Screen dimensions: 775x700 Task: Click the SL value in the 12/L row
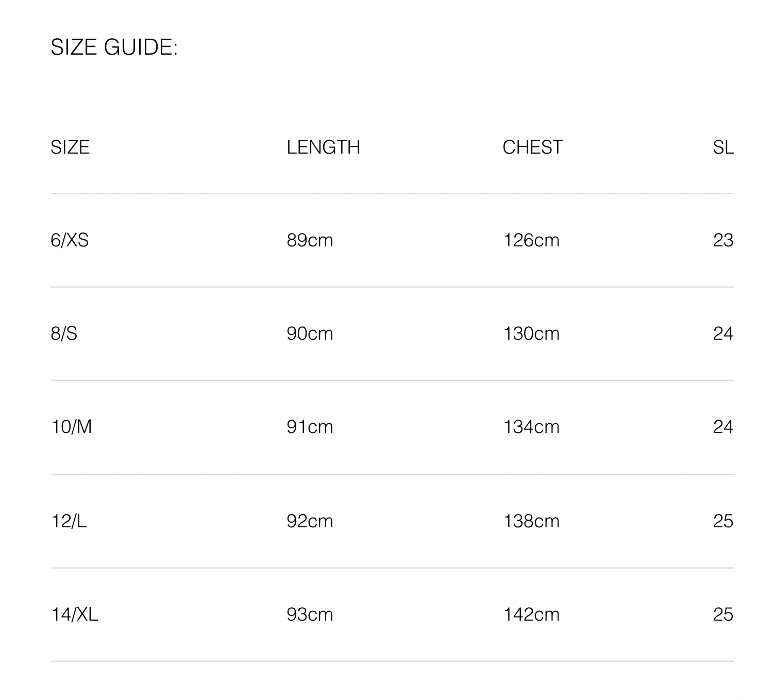click(x=723, y=521)
